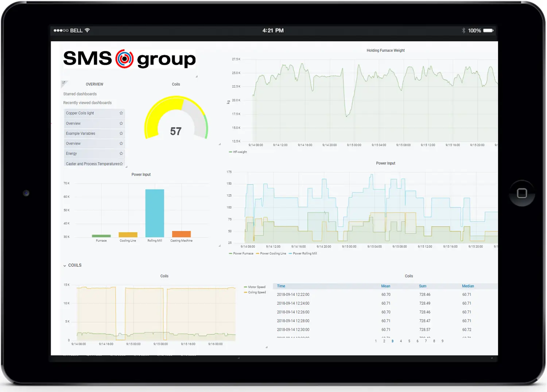Sort the table by Time column
The width and height of the screenshot is (547, 392).
[281, 286]
